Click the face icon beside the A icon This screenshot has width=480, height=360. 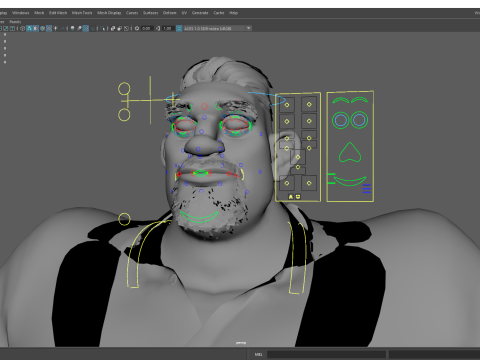298,197
